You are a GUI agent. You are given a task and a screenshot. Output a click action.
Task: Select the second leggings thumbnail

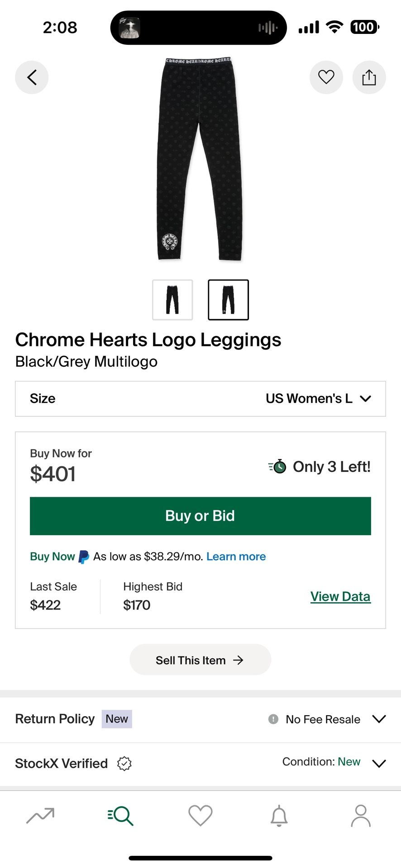228,300
